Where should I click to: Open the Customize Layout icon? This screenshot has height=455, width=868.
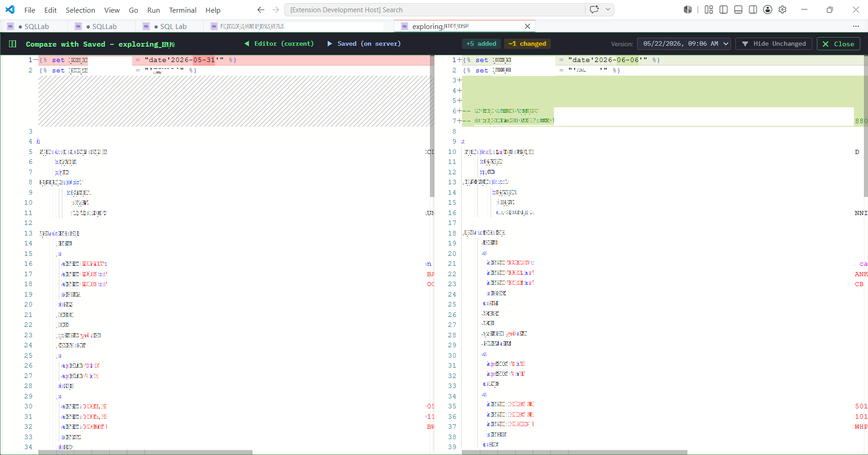tap(709, 10)
